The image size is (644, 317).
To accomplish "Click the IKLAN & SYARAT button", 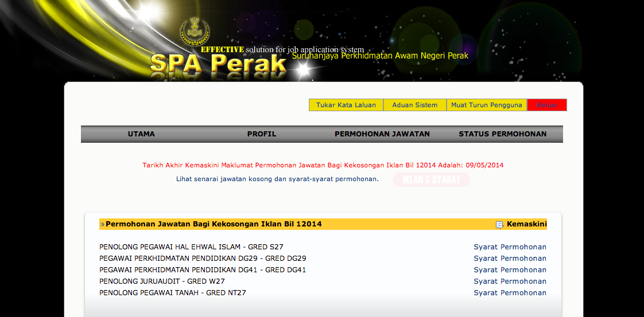I will click(431, 179).
